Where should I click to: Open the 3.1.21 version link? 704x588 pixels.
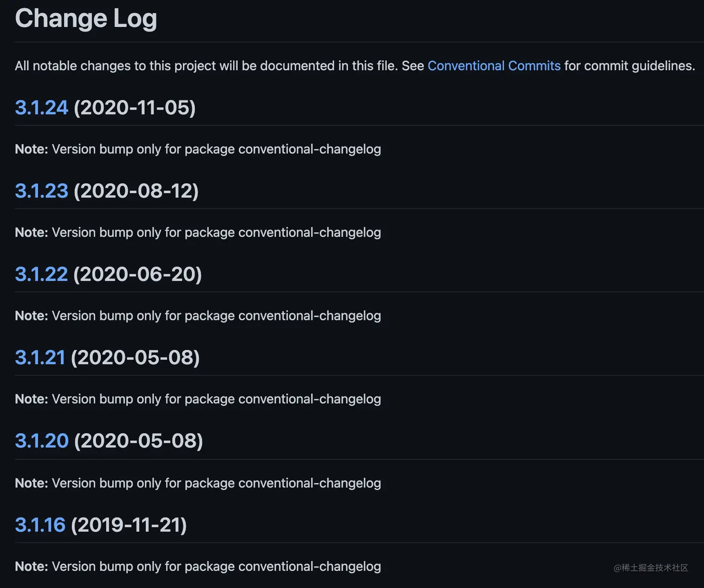pyautogui.click(x=40, y=358)
